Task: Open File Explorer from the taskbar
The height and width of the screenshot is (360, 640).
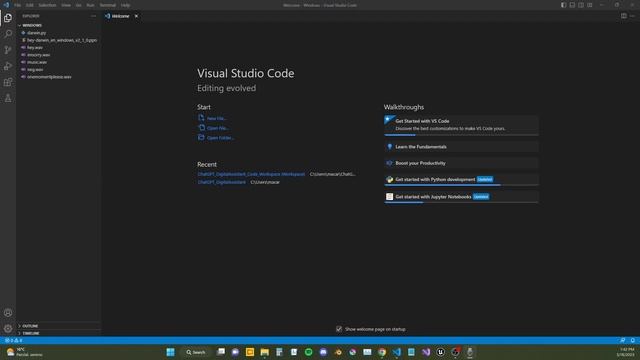Action: [x=264, y=352]
